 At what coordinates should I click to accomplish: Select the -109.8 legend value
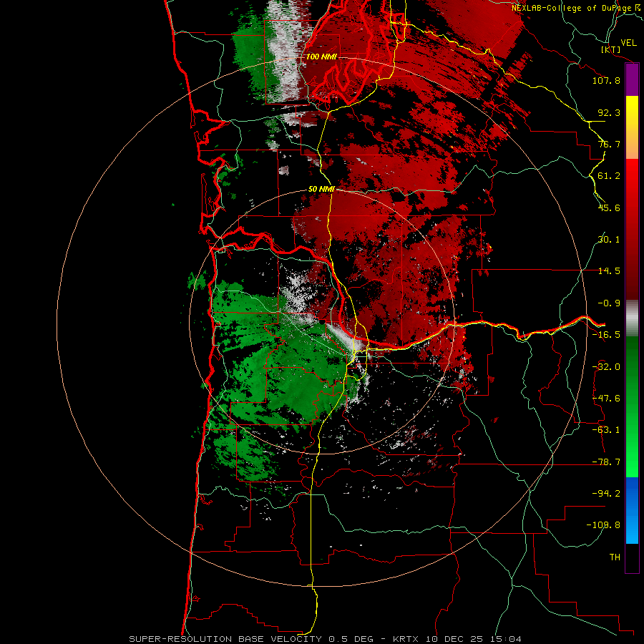(603, 525)
